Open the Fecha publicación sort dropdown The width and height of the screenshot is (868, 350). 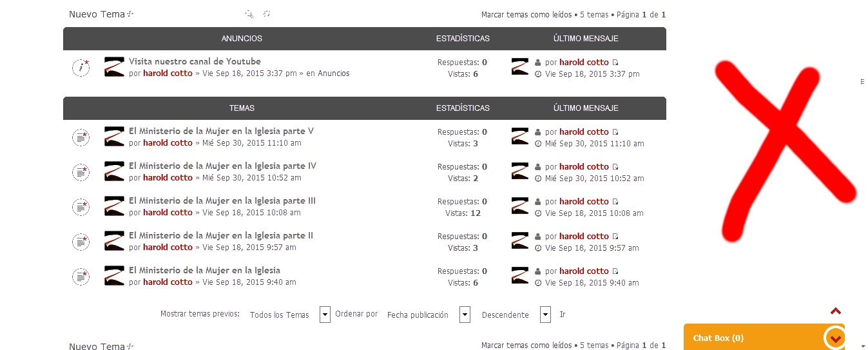point(465,315)
